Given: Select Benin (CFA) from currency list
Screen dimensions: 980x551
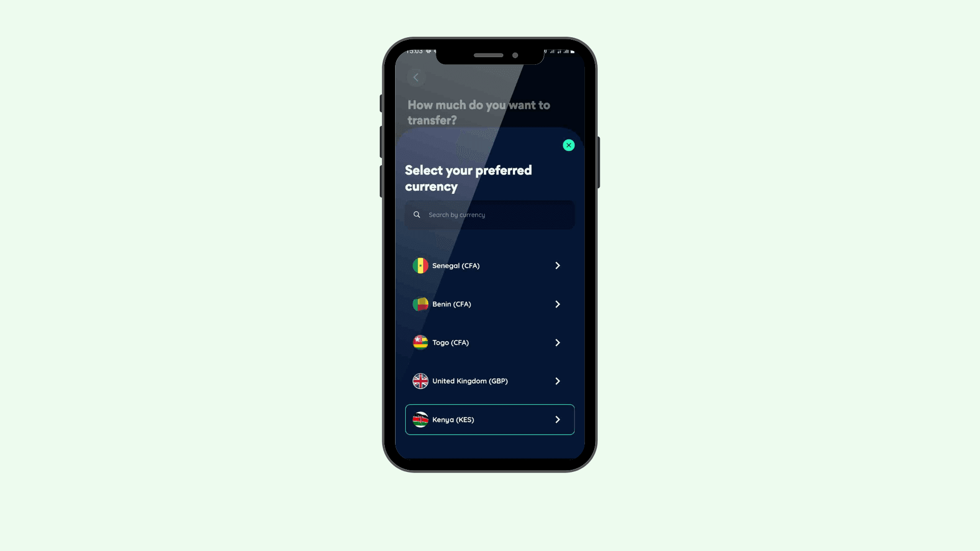Looking at the screenshot, I should pyautogui.click(x=489, y=304).
